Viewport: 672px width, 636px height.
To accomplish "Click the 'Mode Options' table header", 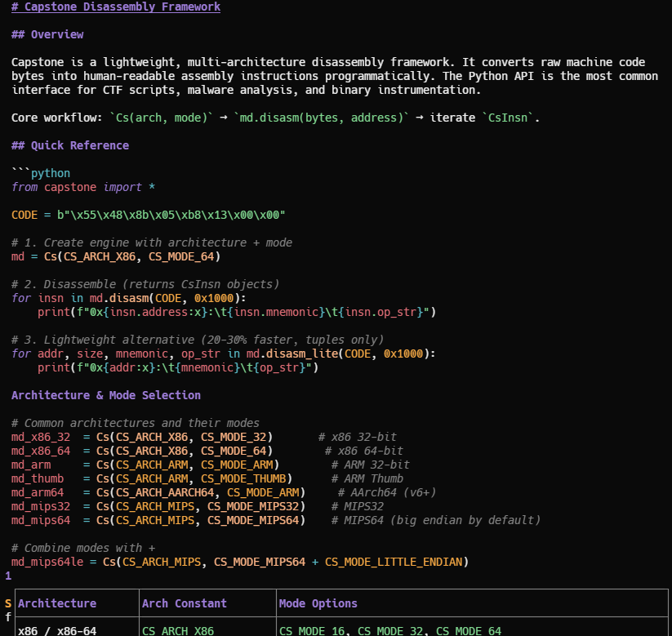I will point(318,603).
